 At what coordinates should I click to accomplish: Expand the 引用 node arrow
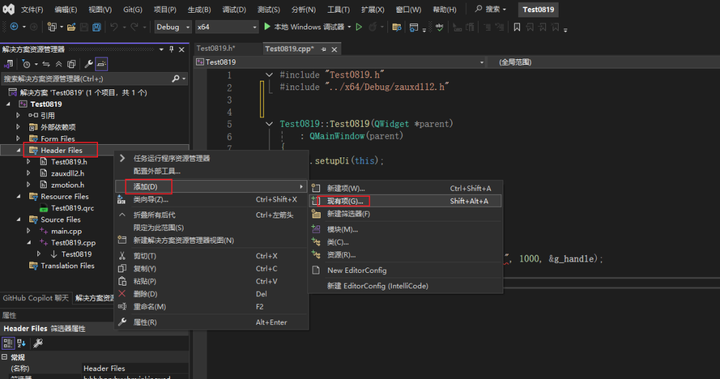click(18, 115)
